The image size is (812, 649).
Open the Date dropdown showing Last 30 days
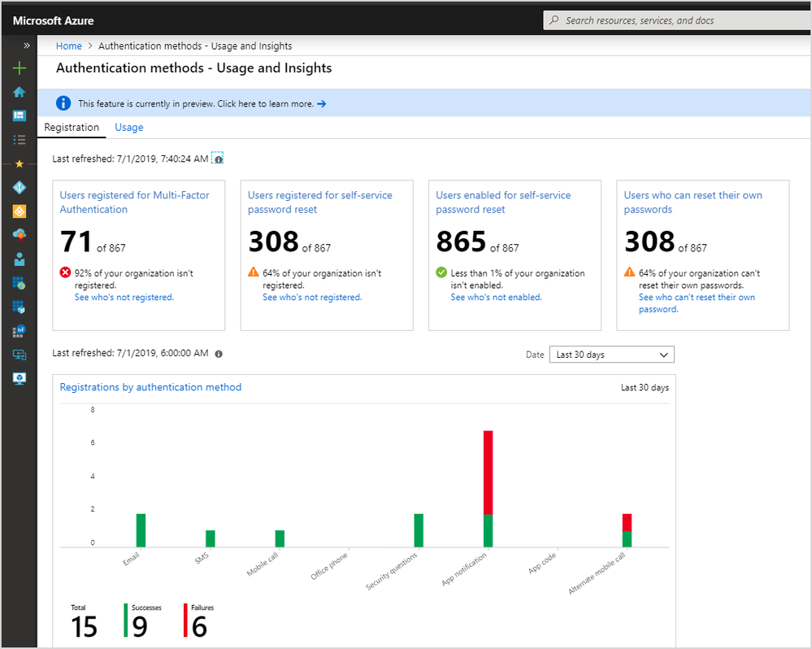pyautogui.click(x=611, y=355)
